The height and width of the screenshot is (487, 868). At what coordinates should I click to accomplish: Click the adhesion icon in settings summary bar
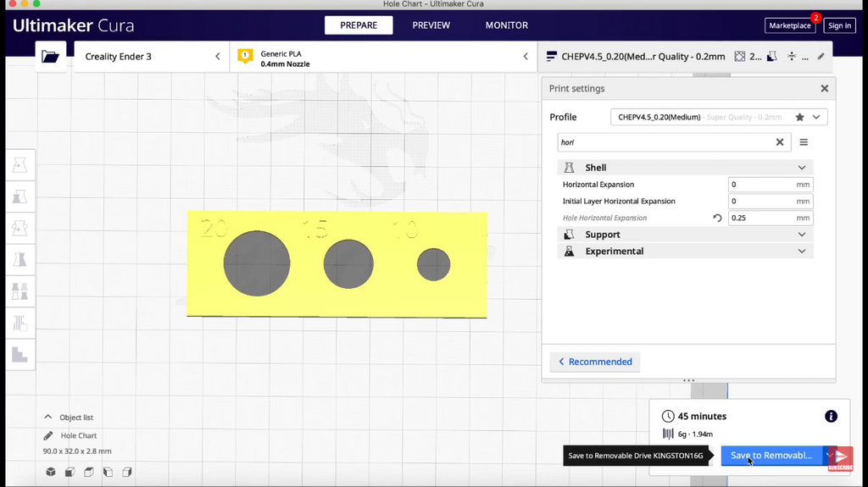pos(792,57)
